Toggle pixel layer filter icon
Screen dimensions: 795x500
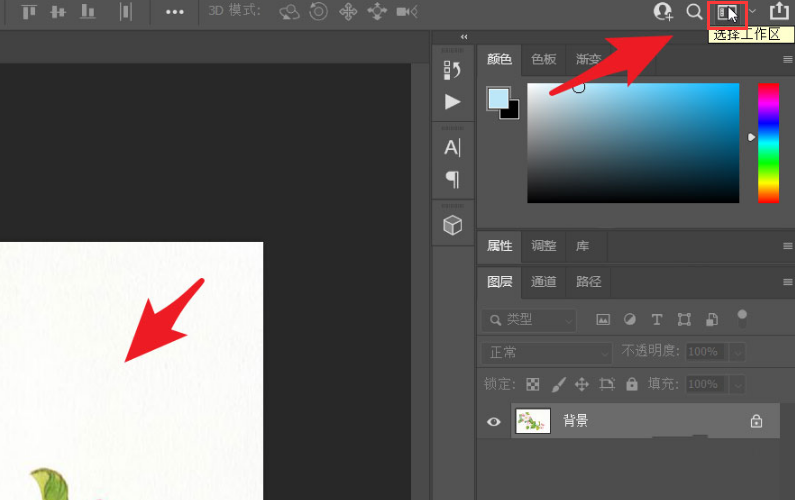pyautogui.click(x=603, y=319)
